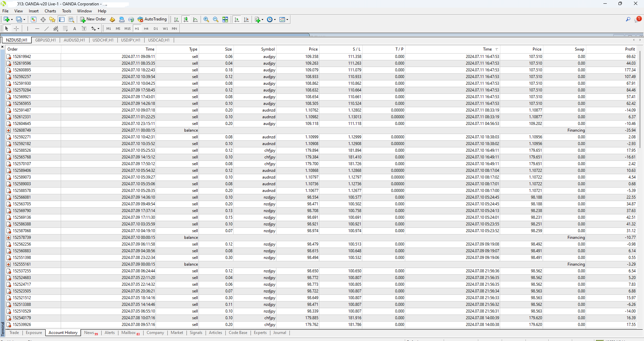Toggle the Market Watch panel

(x=34, y=19)
